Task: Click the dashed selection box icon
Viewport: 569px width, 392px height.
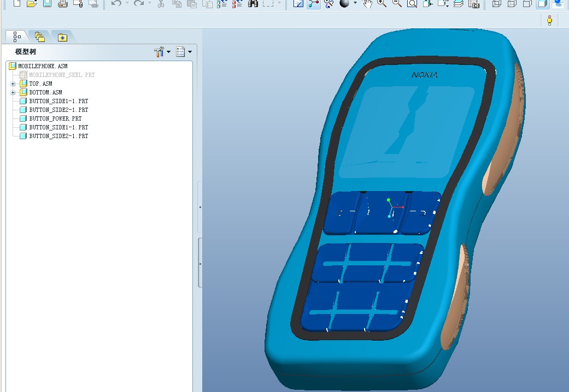Action: [x=268, y=4]
